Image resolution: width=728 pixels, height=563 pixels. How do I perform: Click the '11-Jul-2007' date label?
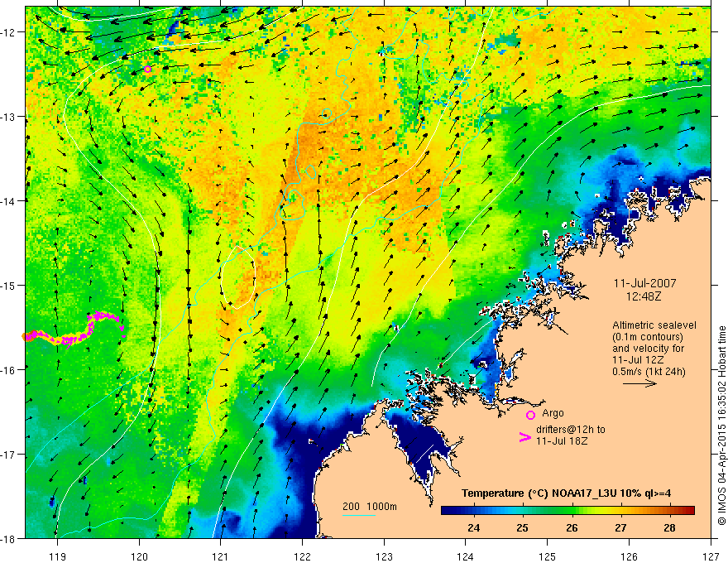point(645,283)
